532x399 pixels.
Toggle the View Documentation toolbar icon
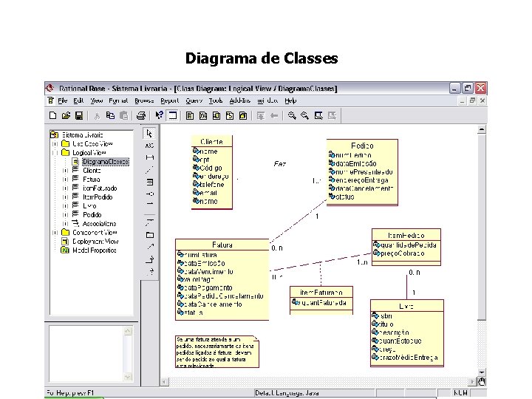(x=173, y=116)
